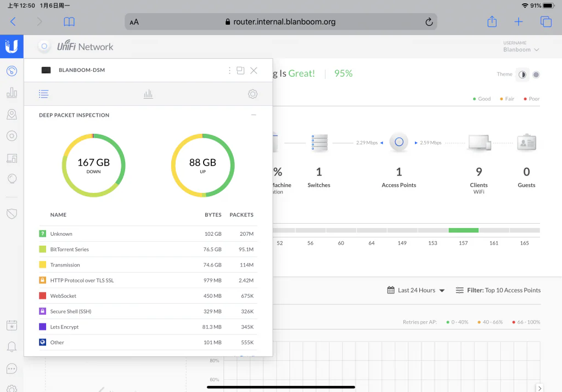Image resolution: width=562 pixels, height=392 pixels.
Task: Open the Blanboom username dropdown
Action: [521, 50]
